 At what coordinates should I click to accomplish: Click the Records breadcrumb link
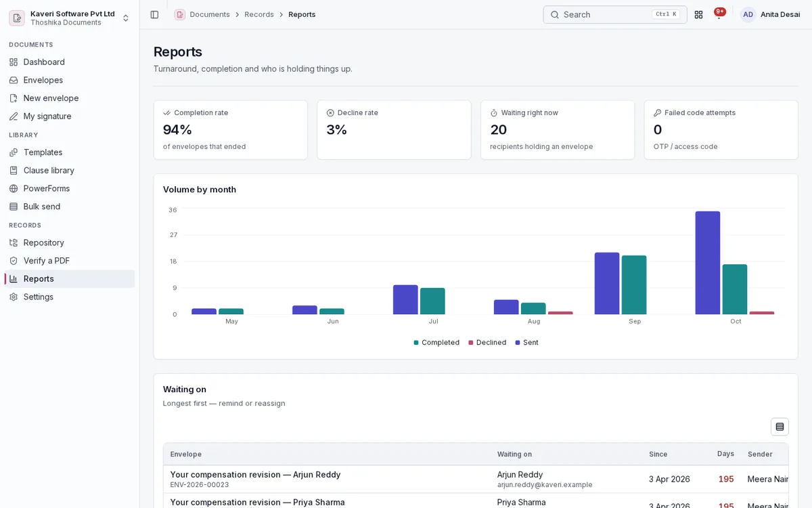click(259, 14)
